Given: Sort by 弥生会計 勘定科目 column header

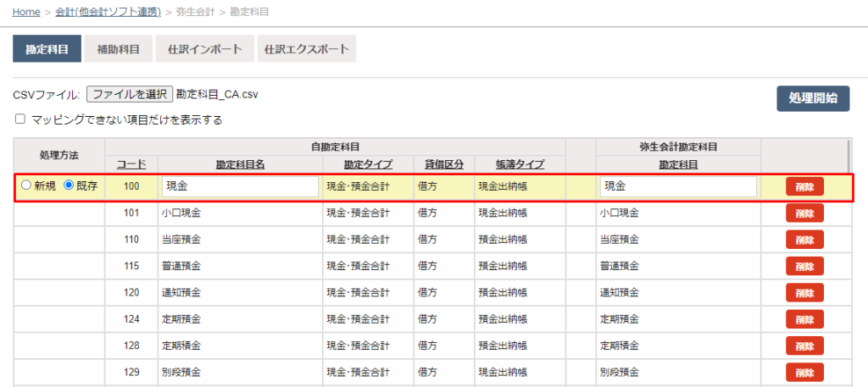Looking at the screenshot, I should [x=678, y=164].
